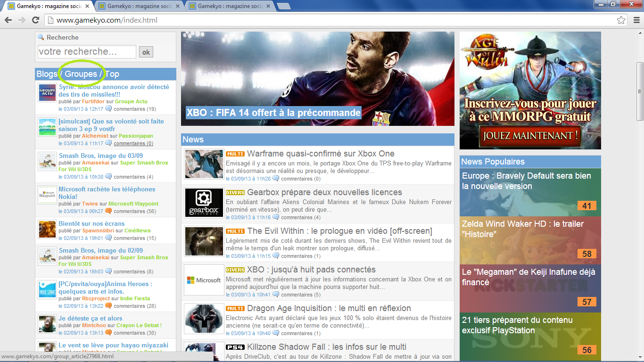Screen dimensions: 644x362
Task: Open 'XBO : jusqu'à huit pads' article
Action: 311,270
